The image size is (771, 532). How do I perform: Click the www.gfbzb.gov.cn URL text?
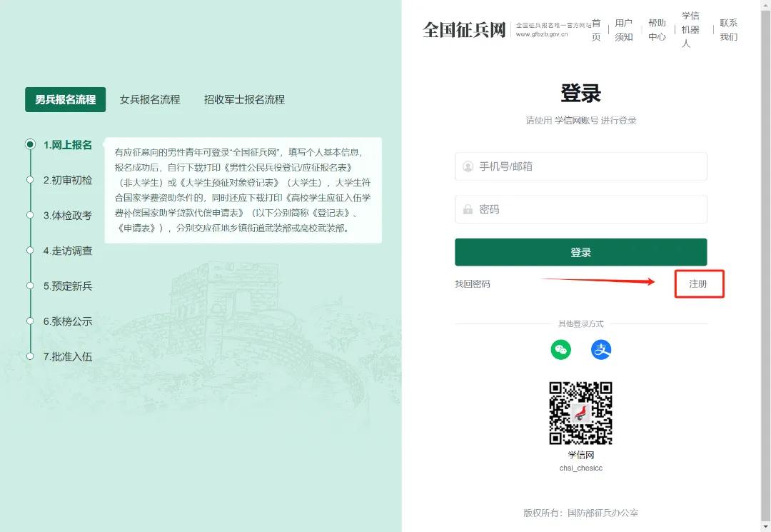point(541,34)
